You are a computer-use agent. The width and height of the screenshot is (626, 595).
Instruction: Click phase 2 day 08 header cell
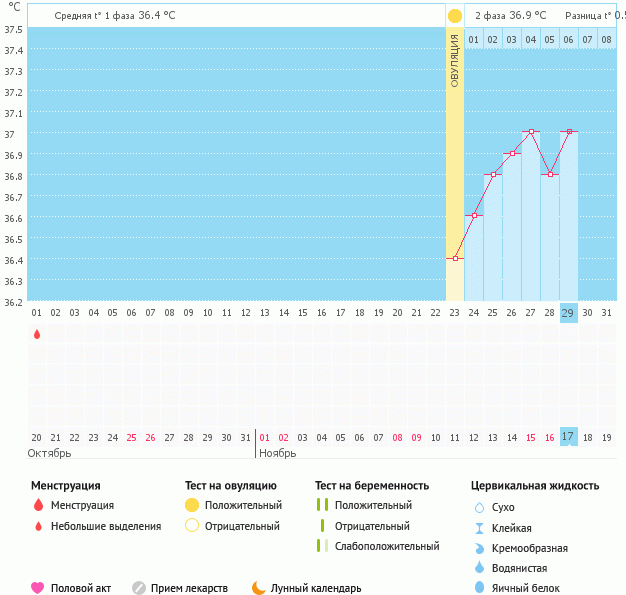coord(606,40)
